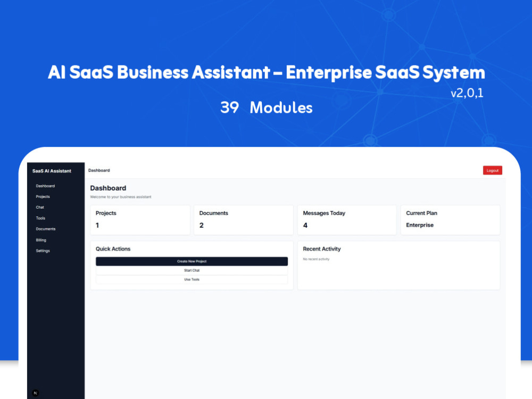Click the Create New Project button
Viewport: 532px width, 399px height.
coord(192,261)
